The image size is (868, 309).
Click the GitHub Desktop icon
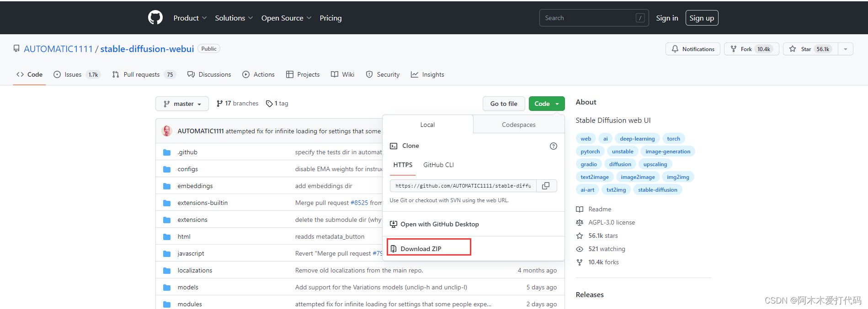[394, 224]
